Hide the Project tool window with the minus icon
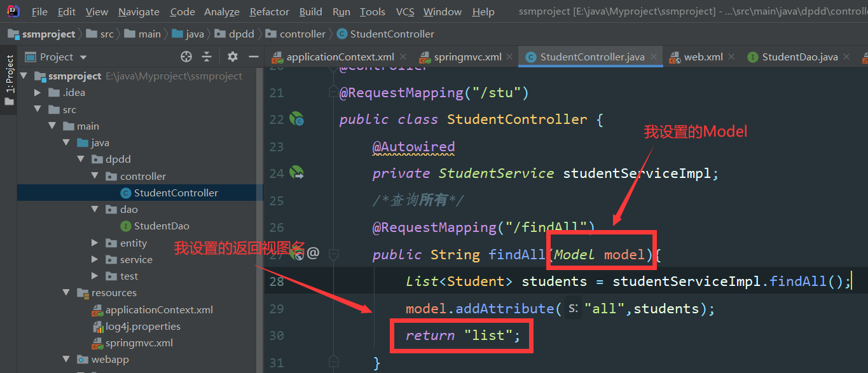 [252, 57]
